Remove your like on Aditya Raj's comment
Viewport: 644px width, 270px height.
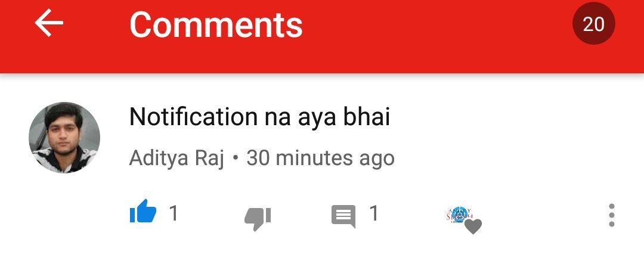click(x=143, y=211)
